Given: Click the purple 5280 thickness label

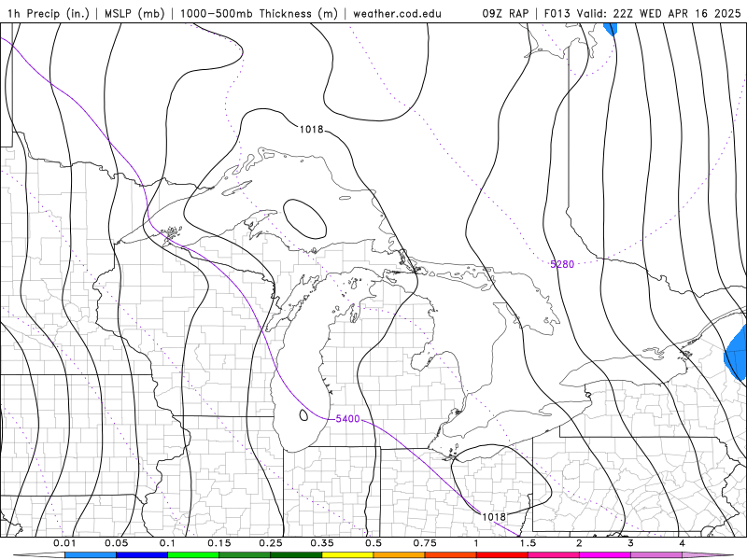Looking at the screenshot, I should click(x=562, y=264).
